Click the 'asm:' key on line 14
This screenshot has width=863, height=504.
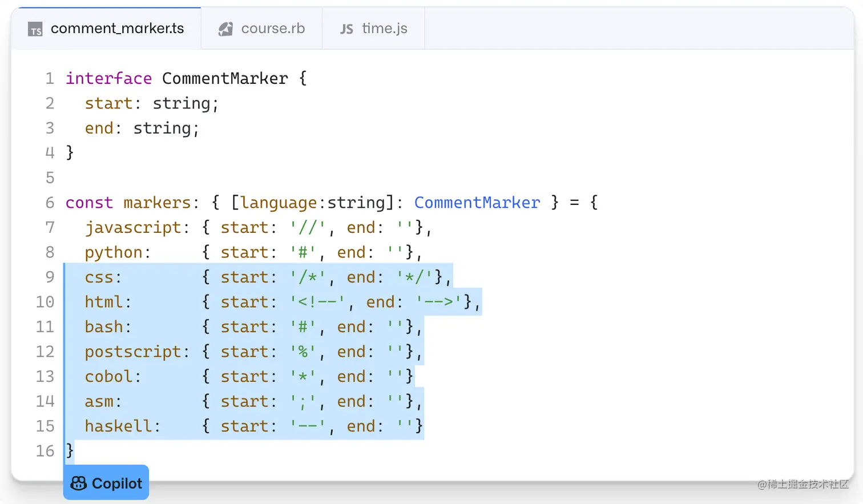pos(103,402)
